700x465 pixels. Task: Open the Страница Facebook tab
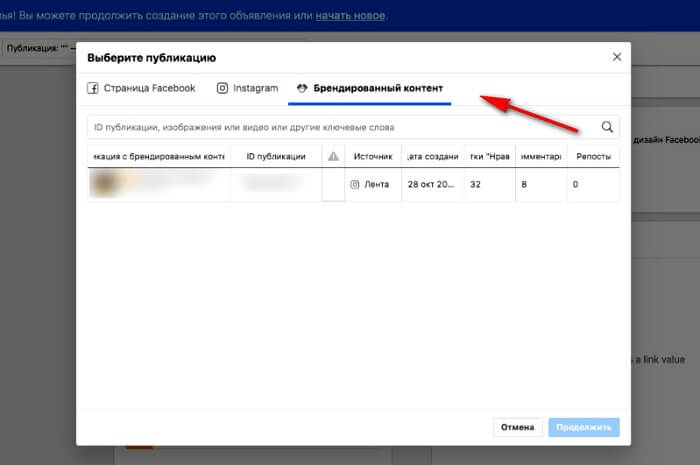tap(141, 88)
